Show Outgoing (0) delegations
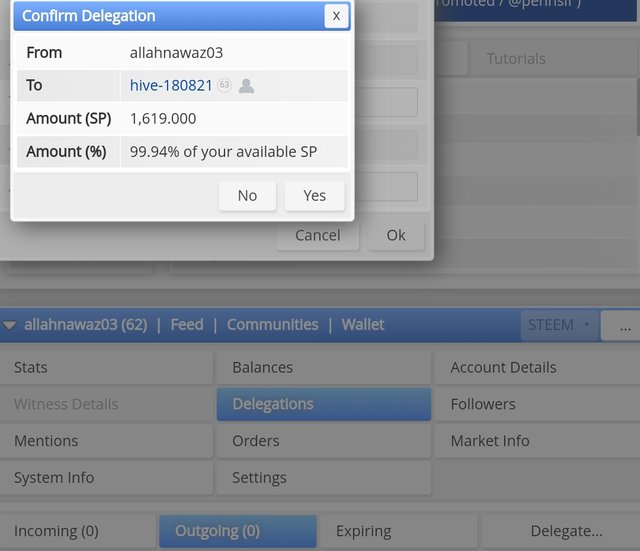 pyautogui.click(x=238, y=531)
